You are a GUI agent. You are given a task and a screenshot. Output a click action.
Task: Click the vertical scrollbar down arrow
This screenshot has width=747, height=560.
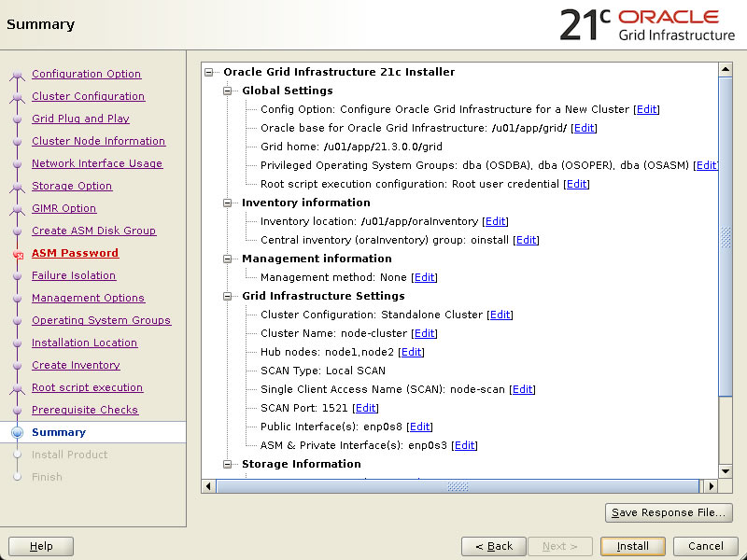(x=726, y=471)
